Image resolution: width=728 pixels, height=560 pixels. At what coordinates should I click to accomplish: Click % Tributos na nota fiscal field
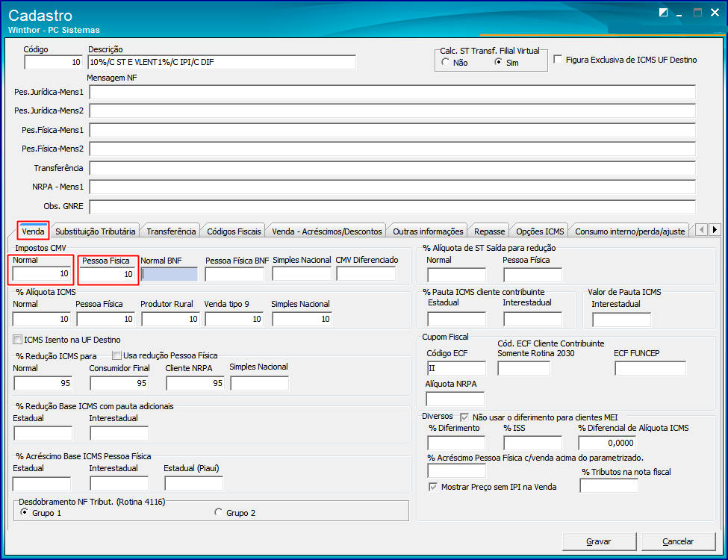609,485
